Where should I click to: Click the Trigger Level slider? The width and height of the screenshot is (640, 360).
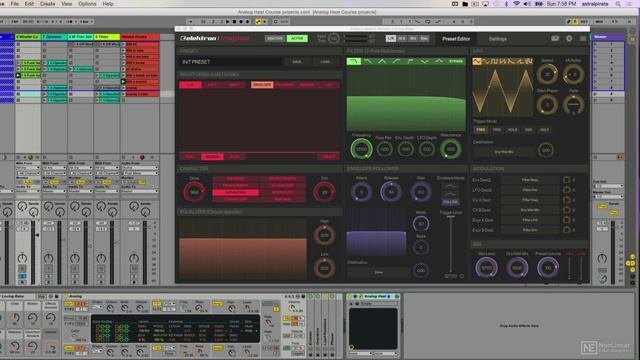451,245
